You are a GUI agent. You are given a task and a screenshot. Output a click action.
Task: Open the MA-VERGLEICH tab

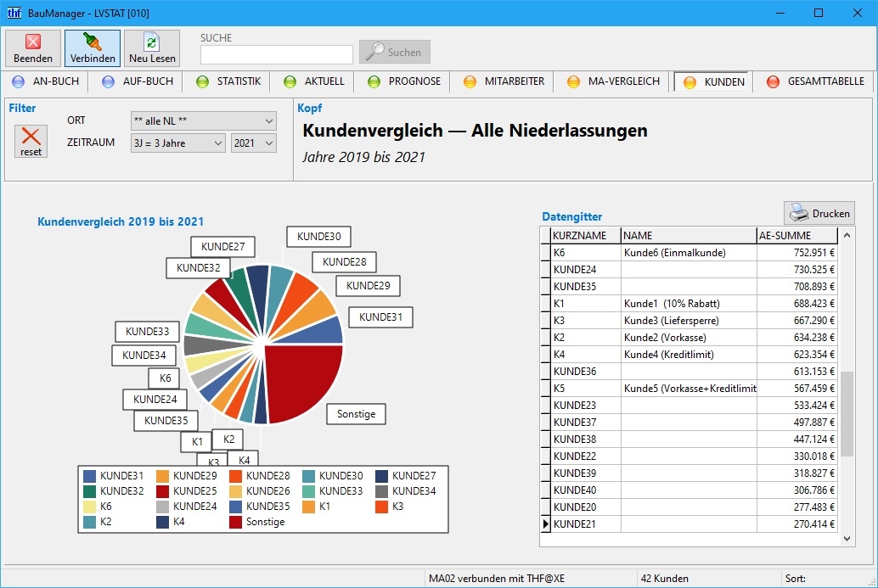click(x=613, y=81)
